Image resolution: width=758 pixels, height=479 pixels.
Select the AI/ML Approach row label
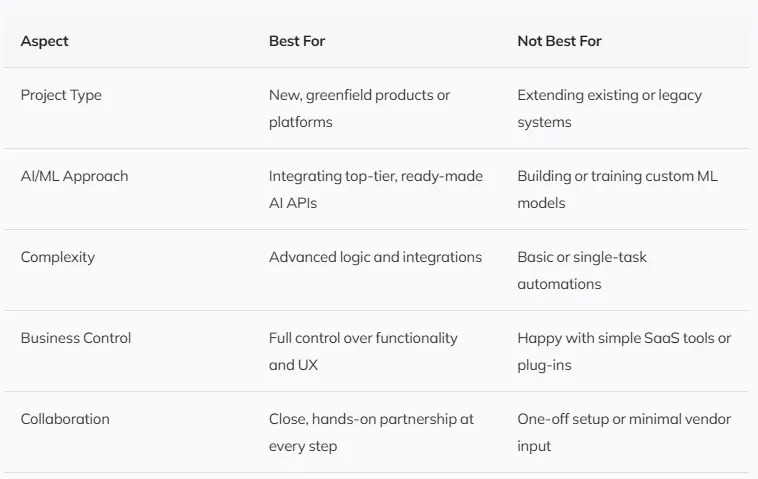coord(74,176)
